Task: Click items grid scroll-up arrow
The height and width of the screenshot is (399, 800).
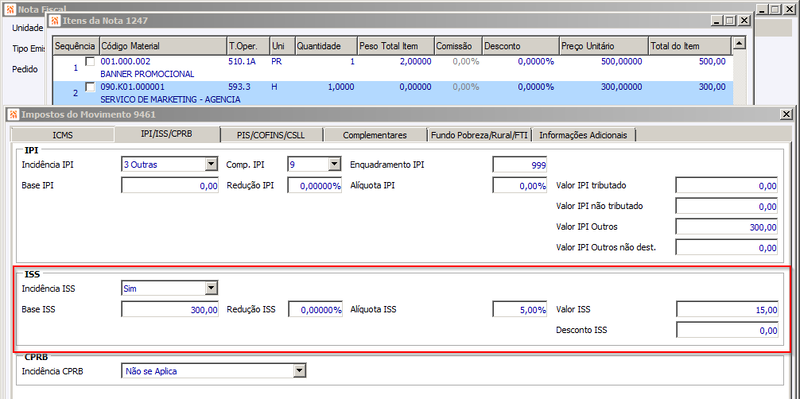Action: [x=739, y=43]
